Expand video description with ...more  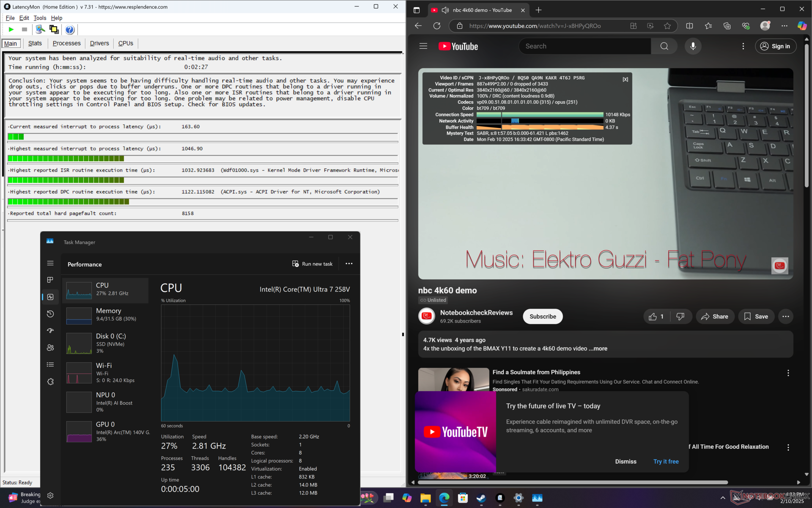pos(598,348)
